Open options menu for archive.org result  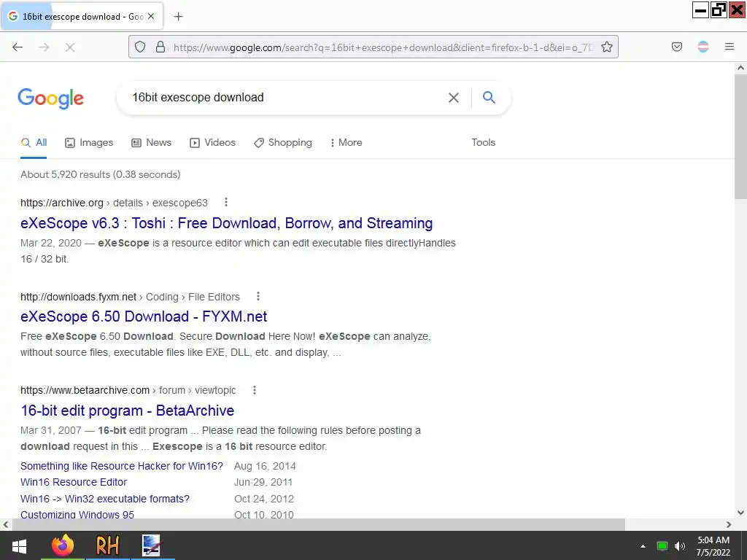click(226, 203)
